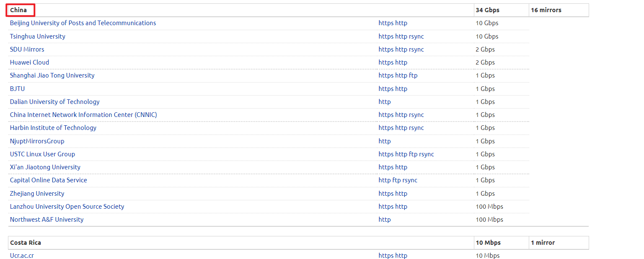Select the Huawei Cloud mirror
Viewport: 644px width, 259px height.
[x=30, y=62]
